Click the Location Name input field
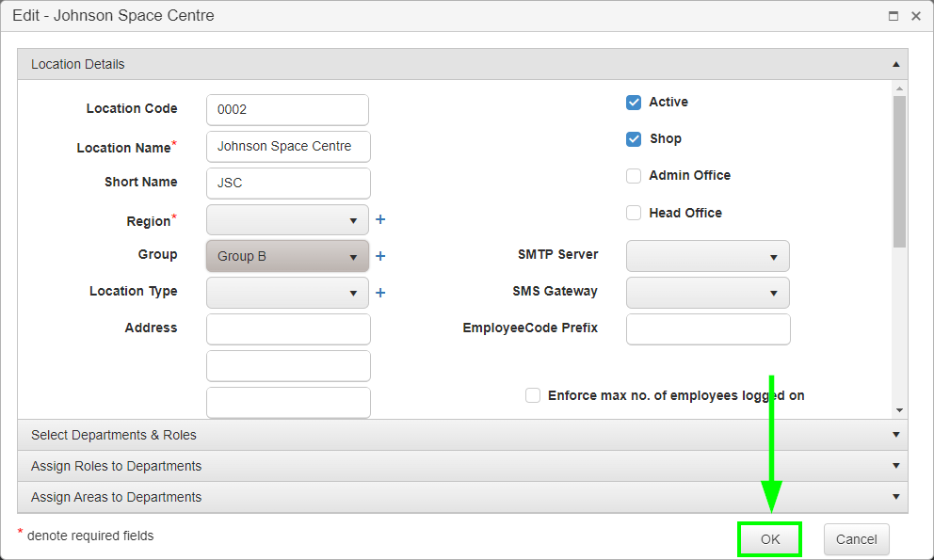 tap(288, 147)
